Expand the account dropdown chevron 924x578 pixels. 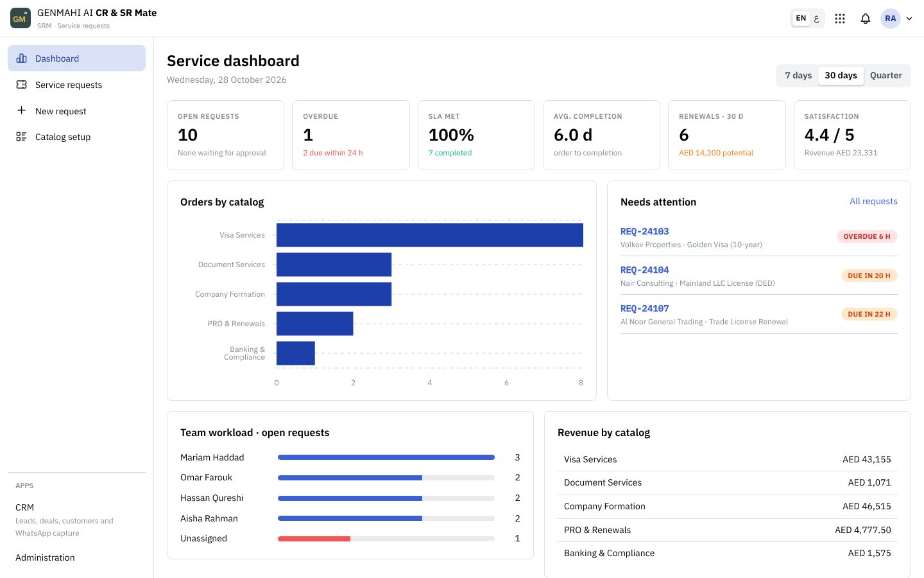pos(909,19)
